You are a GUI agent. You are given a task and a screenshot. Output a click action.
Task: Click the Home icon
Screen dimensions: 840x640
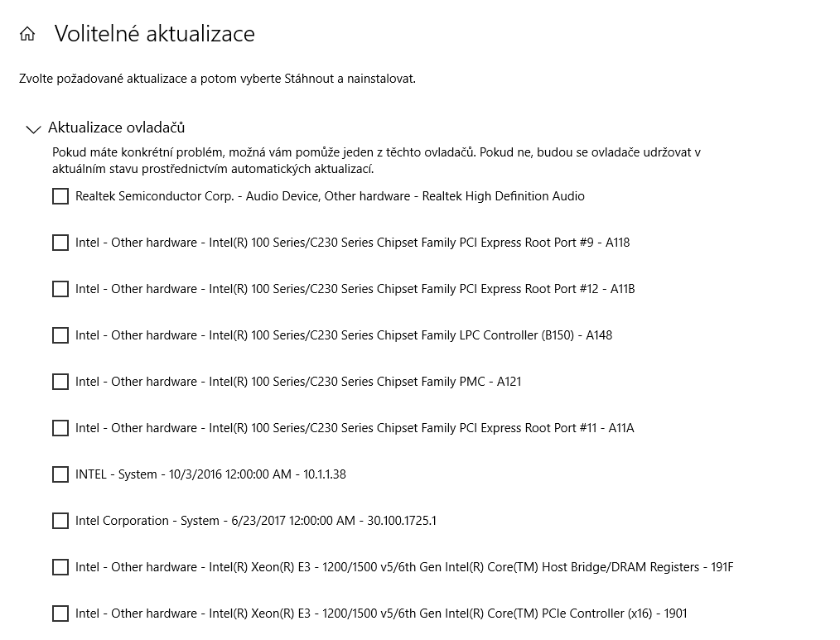(x=27, y=34)
